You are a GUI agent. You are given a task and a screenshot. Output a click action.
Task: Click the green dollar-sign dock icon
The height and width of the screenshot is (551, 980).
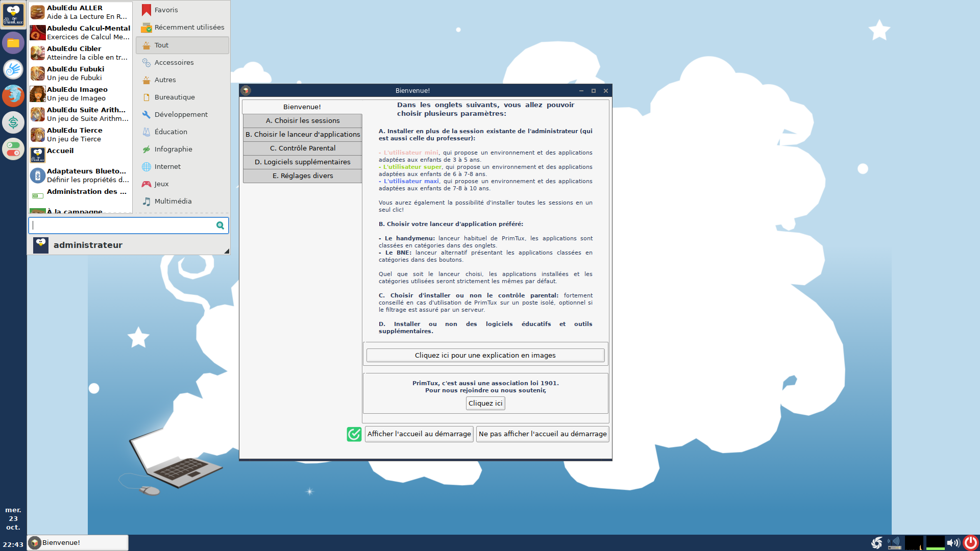pyautogui.click(x=13, y=122)
